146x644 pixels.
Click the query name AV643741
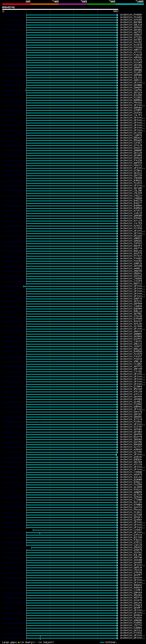[x=8, y=8]
